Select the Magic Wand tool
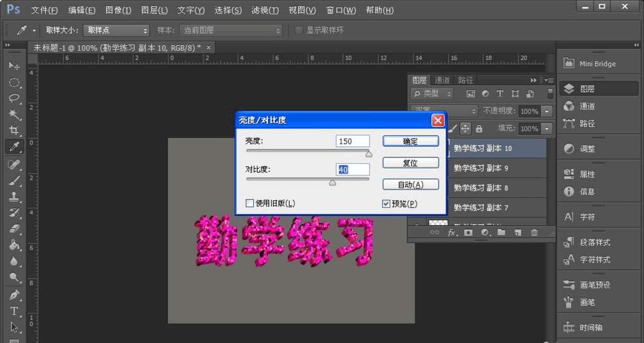The height and width of the screenshot is (343, 644). (x=14, y=114)
